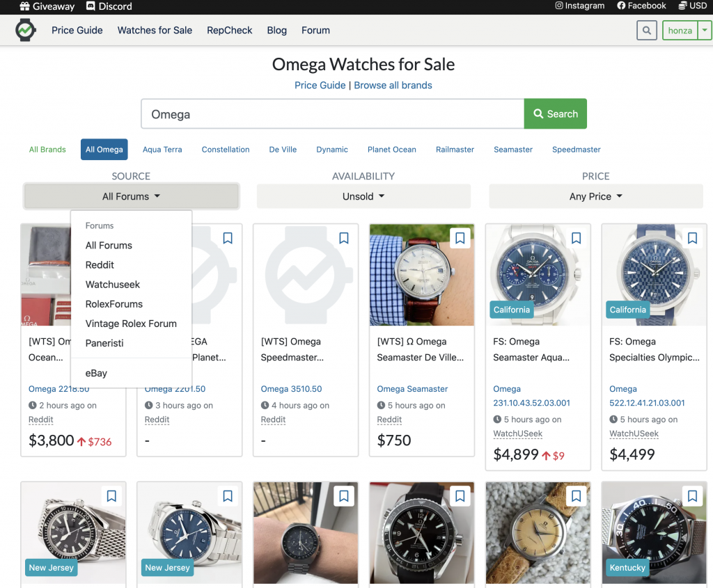This screenshot has width=713, height=588.
Task: Click the Kentucky location tag
Action: pyautogui.click(x=627, y=568)
